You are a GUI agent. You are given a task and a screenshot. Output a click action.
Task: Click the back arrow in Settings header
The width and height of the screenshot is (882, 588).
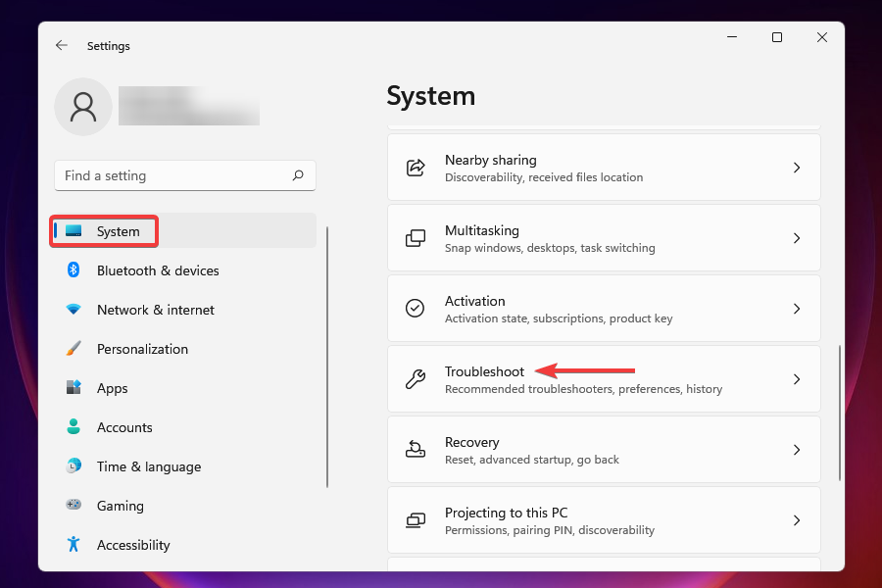(62, 46)
